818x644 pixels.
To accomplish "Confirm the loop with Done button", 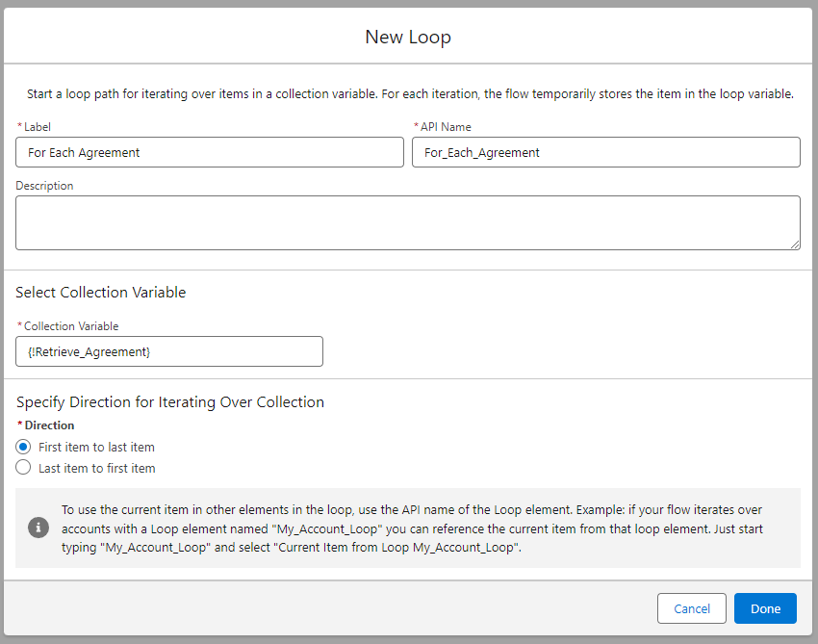I will [x=765, y=608].
